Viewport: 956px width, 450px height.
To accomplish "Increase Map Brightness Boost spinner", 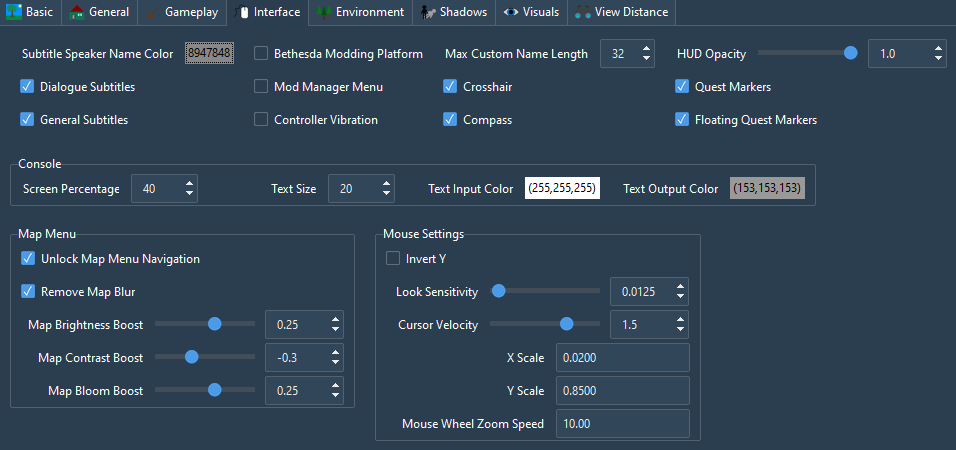I will [x=335, y=320].
